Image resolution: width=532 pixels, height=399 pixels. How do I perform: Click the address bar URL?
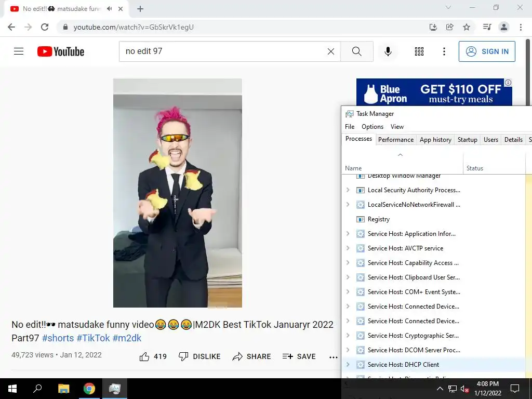pos(134,27)
